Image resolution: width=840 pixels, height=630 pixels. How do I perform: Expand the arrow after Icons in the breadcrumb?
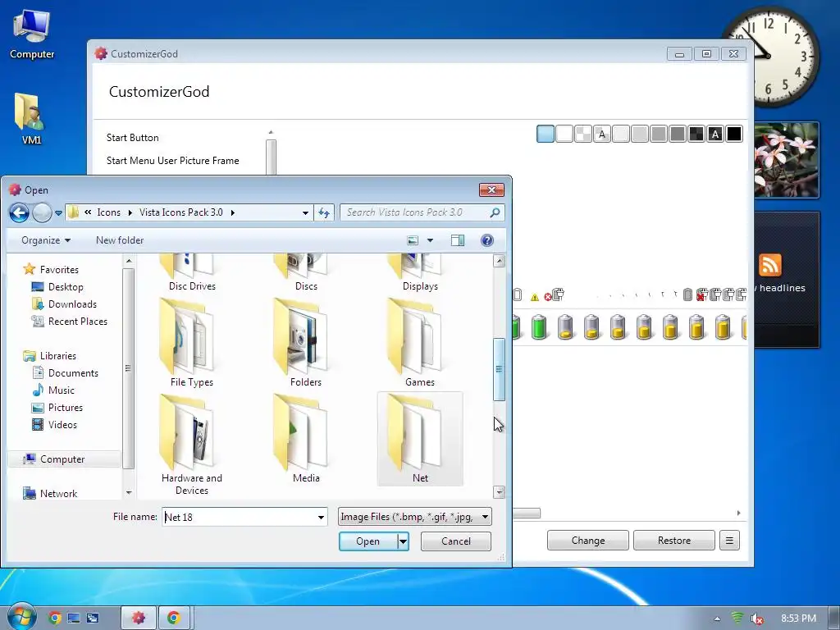(130, 212)
